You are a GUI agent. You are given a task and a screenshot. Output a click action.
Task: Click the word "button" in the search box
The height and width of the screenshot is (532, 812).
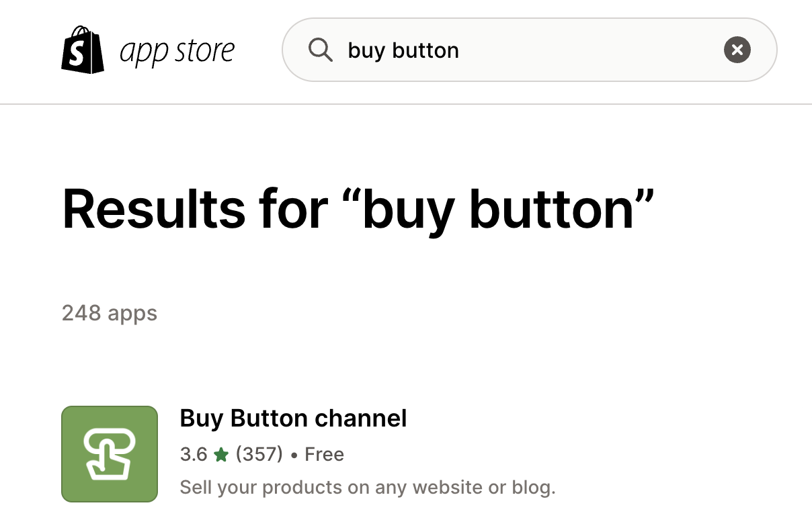point(425,50)
